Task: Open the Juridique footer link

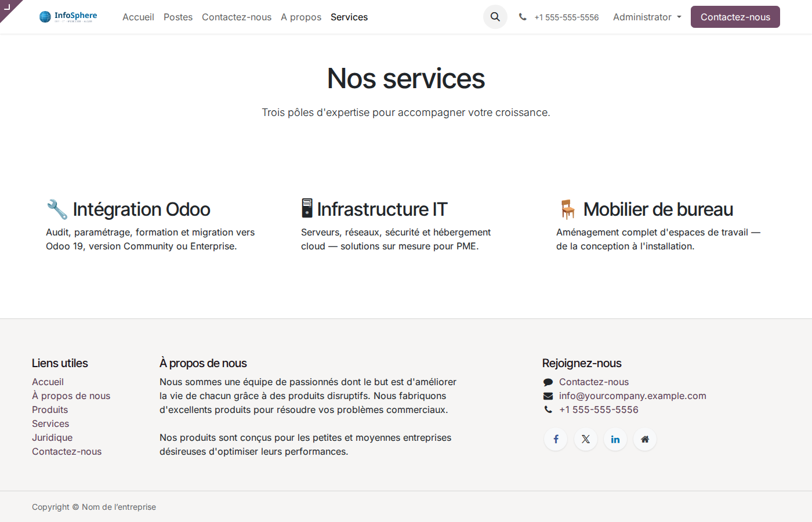Action: (52, 437)
